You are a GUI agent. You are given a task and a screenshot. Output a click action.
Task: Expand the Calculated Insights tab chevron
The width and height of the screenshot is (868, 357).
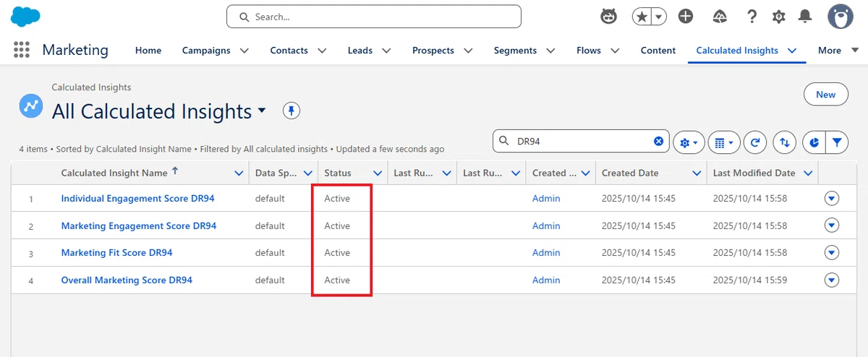tap(792, 51)
